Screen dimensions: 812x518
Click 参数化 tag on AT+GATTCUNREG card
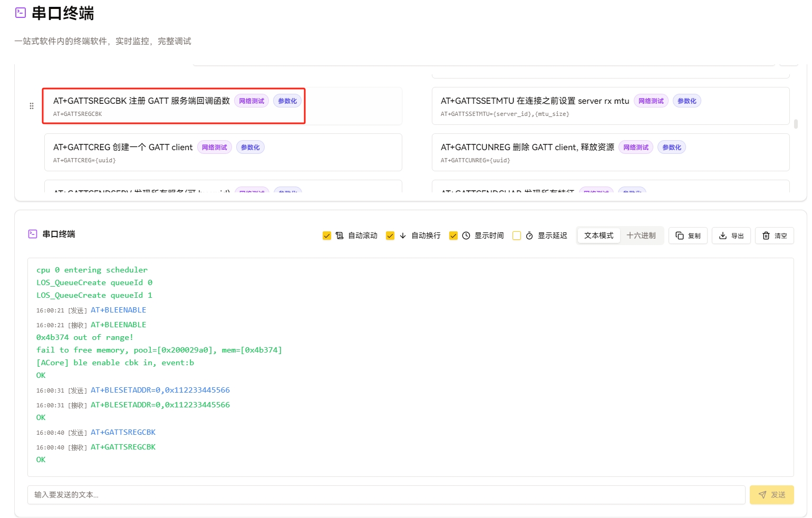[x=672, y=148]
